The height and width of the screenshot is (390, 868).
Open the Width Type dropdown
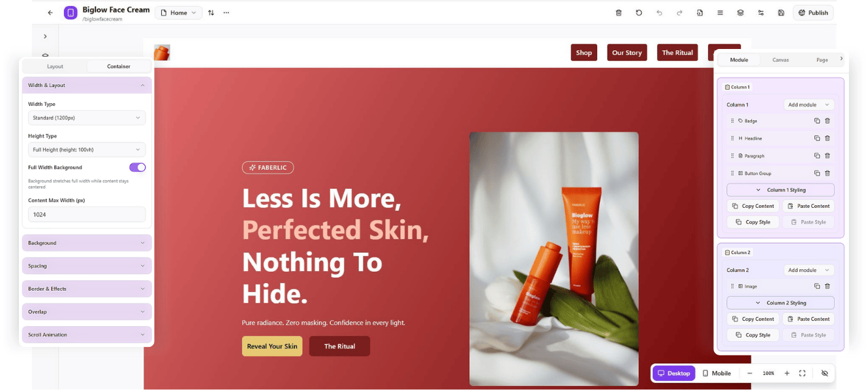click(x=87, y=118)
